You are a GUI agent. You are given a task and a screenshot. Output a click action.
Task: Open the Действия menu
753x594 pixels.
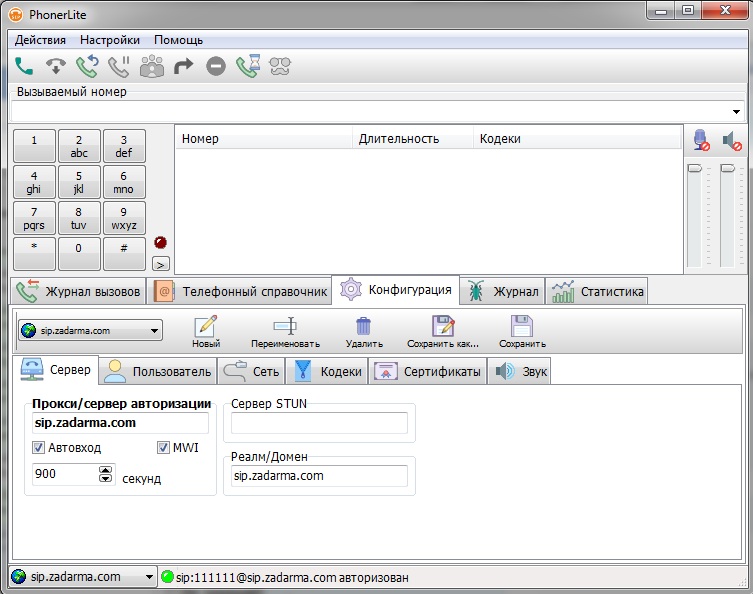point(40,40)
